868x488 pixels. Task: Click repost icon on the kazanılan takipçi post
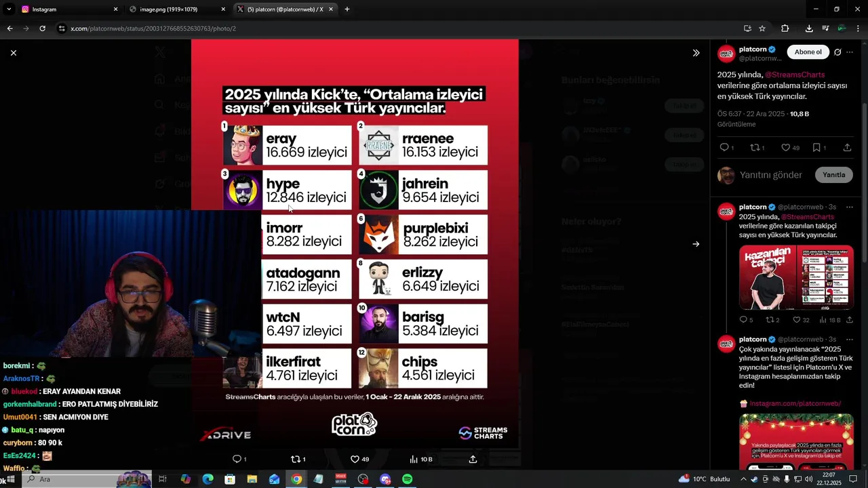click(770, 320)
